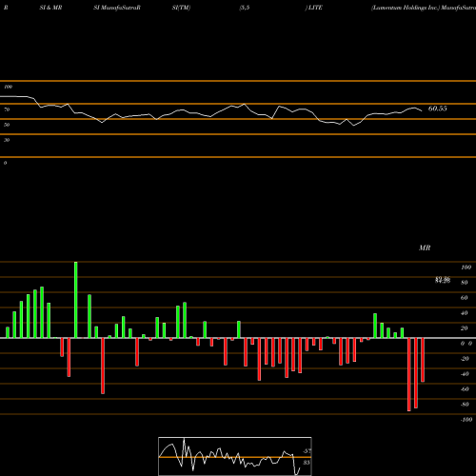Click the -20 label on the MR axis

pos(465,359)
